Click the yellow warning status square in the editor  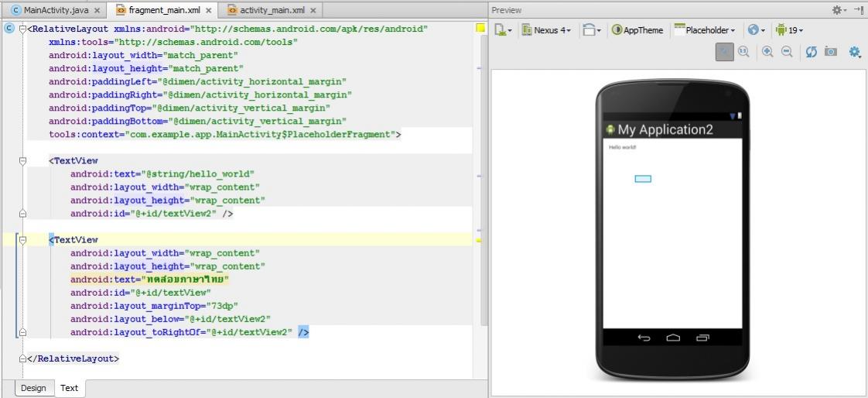[x=480, y=28]
